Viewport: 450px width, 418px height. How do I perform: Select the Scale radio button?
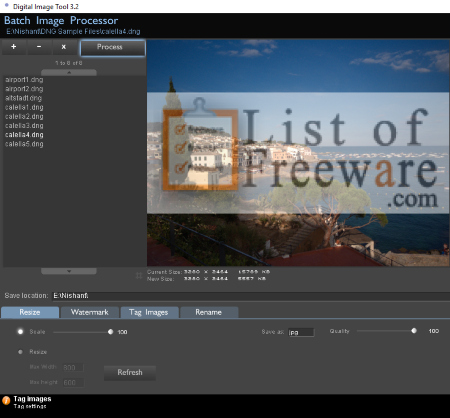(20, 332)
